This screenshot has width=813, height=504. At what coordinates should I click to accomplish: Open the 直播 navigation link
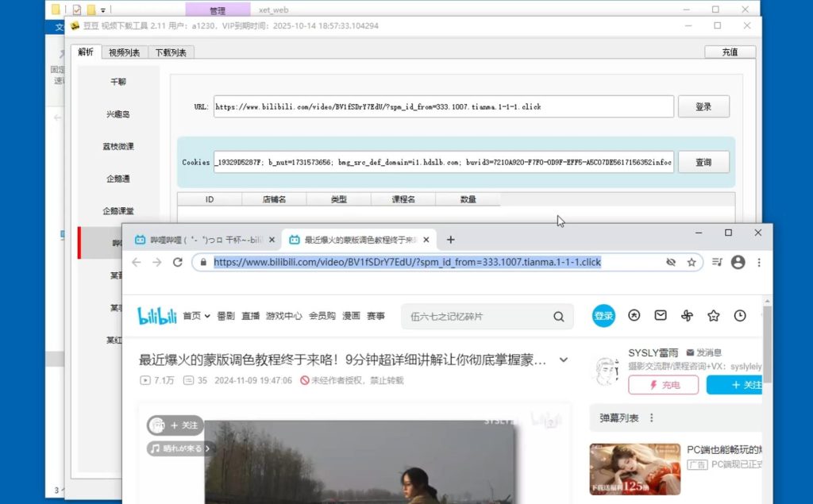(250, 316)
